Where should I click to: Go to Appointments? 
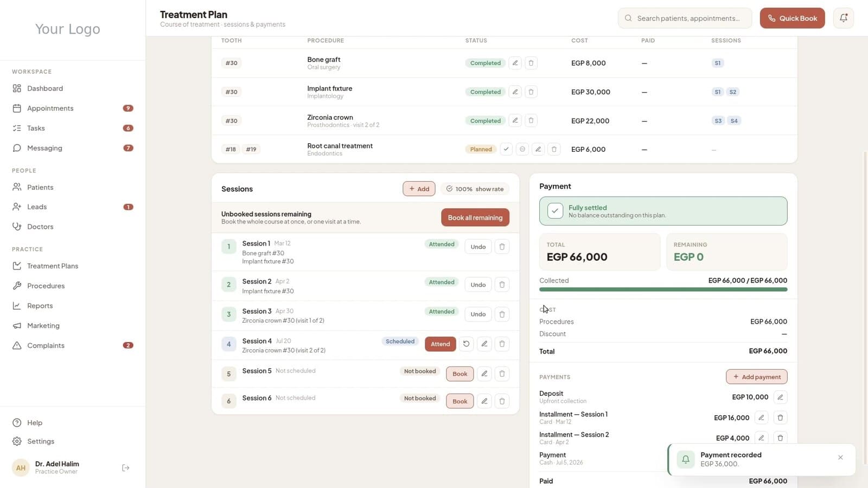(x=73, y=108)
